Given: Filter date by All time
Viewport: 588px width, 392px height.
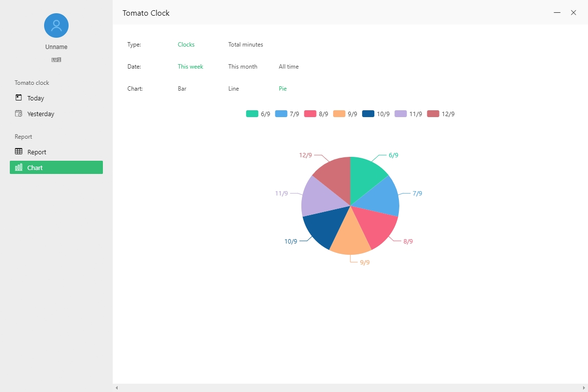Looking at the screenshot, I should (x=289, y=67).
